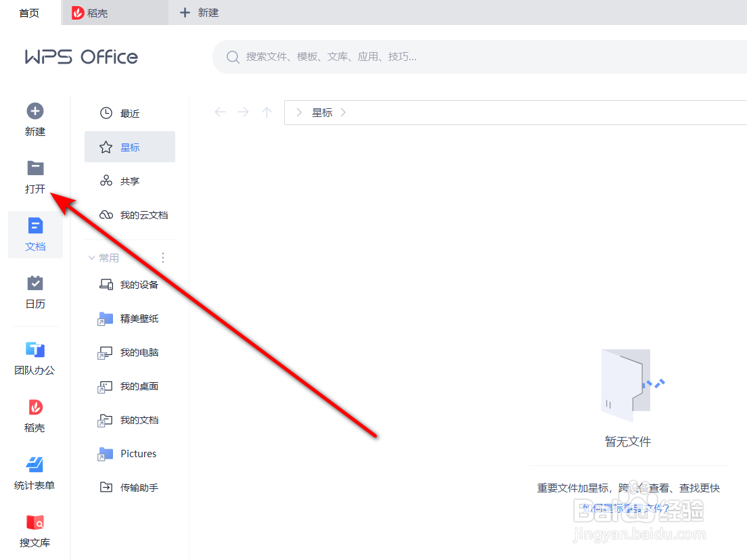Open the 最近 recent files list
Image resolution: width=747 pixels, height=560 pixels.
(130, 114)
